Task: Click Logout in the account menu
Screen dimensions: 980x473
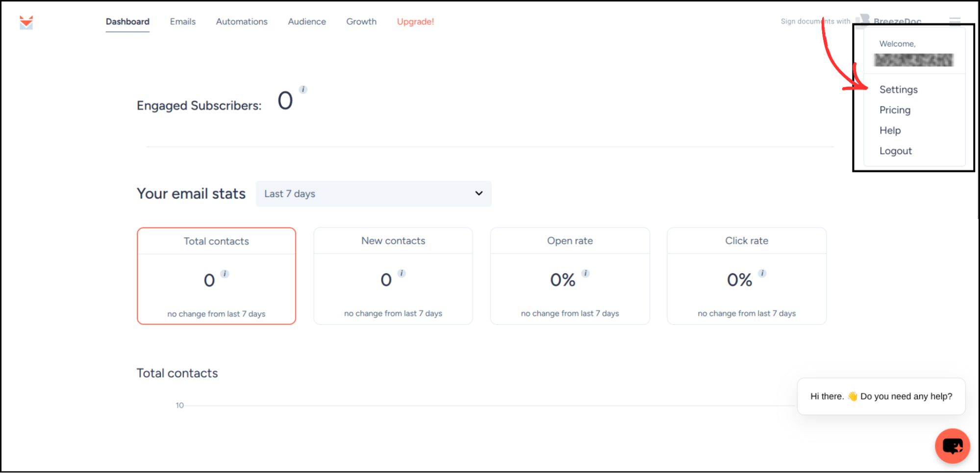Action: (x=895, y=150)
